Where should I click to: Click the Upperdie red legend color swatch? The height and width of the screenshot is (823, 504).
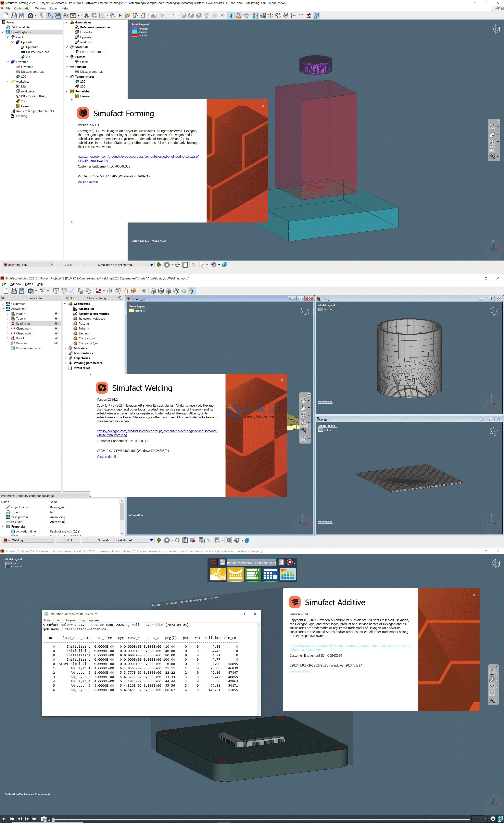tap(134, 35)
